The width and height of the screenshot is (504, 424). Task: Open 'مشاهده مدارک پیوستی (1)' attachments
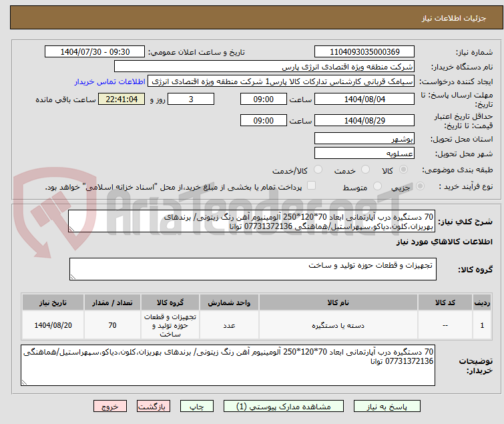coord(284,407)
